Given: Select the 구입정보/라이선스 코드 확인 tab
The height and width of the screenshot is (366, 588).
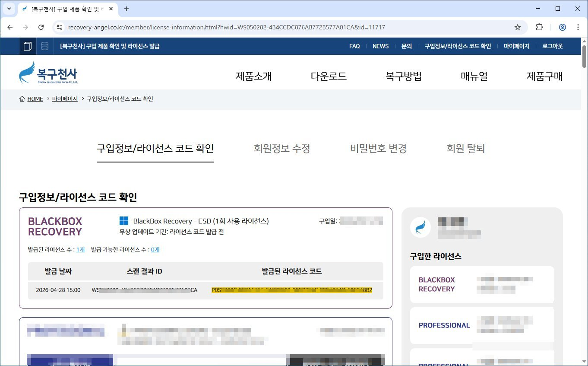Looking at the screenshot, I should [155, 149].
